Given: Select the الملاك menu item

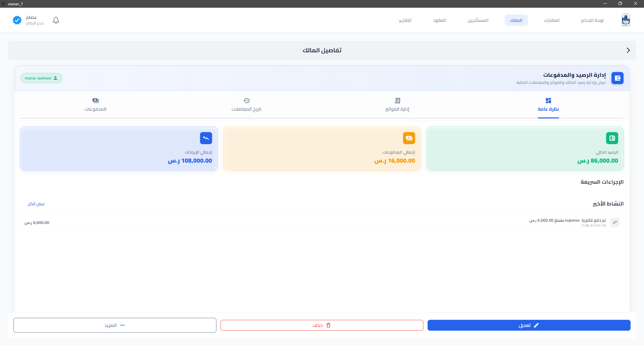Looking at the screenshot, I should click(x=516, y=20).
